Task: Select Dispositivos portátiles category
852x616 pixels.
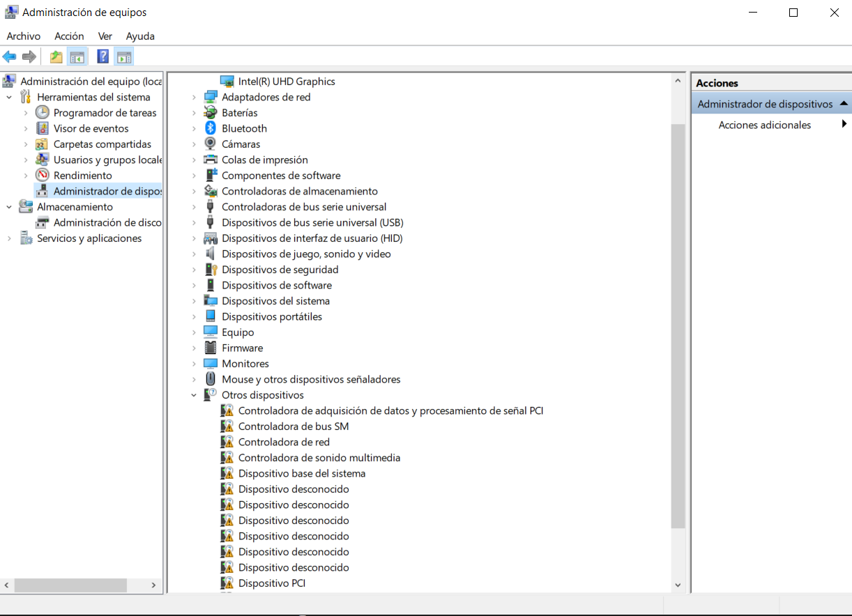Action: [x=272, y=316]
